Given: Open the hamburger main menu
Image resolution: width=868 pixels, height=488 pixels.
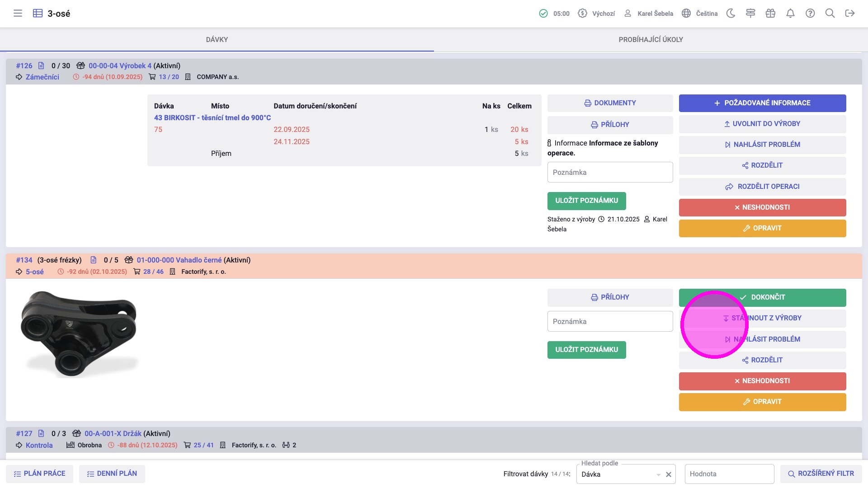Looking at the screenshot, I should [18, 14].
